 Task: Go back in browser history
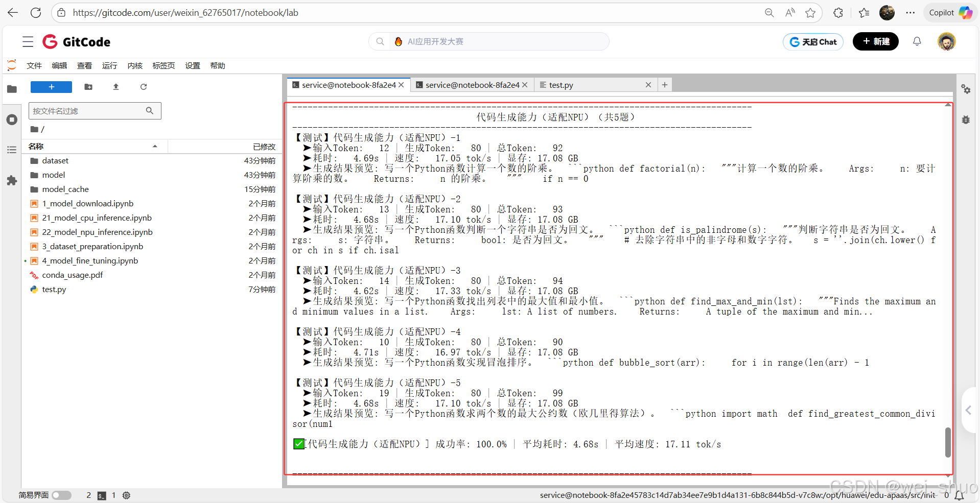pyautogui.click(x=13, y=13)
